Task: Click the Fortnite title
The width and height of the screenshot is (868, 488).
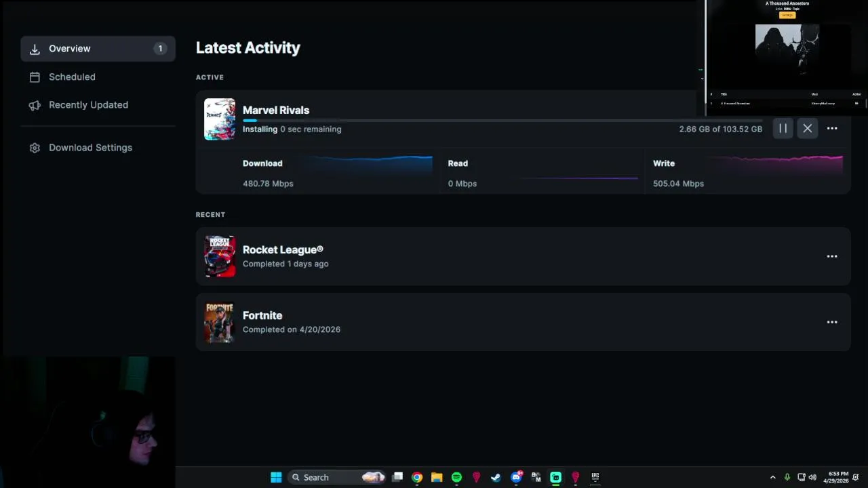Action: pyautogui.click(x=262, y=315)
